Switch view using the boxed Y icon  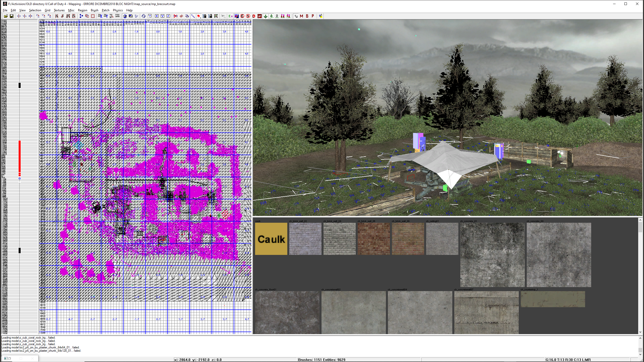(163, 16)
